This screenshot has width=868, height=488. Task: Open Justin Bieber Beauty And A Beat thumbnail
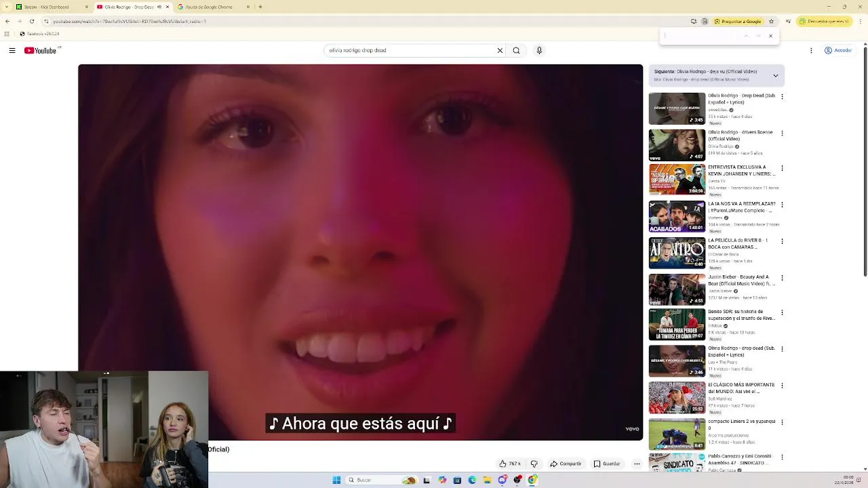[677, 289]
